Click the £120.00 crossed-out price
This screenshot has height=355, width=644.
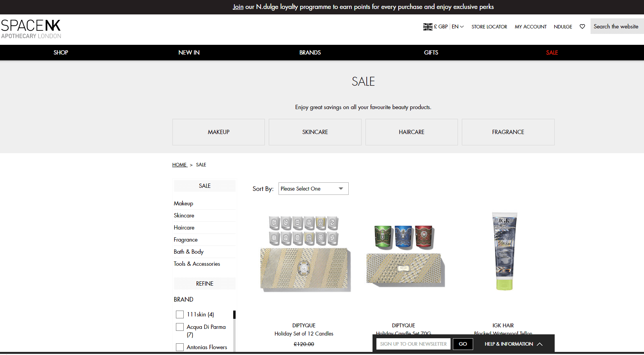pyautogui.click(x=304, y=344)
